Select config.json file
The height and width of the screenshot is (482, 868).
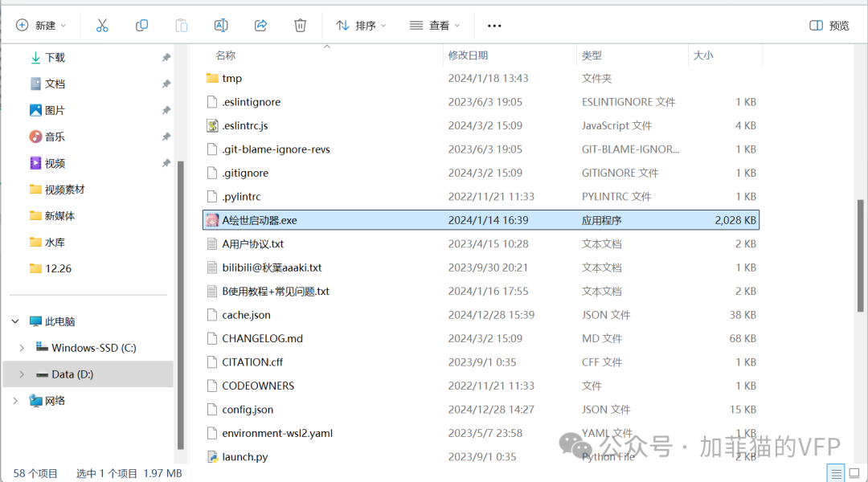coord(248,410)
